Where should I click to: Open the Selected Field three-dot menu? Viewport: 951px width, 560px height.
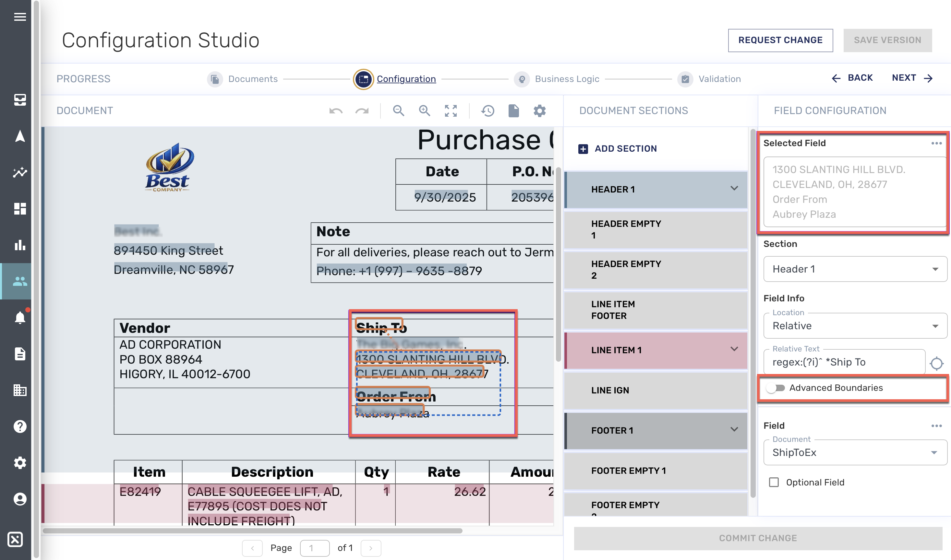click(936, 143)
